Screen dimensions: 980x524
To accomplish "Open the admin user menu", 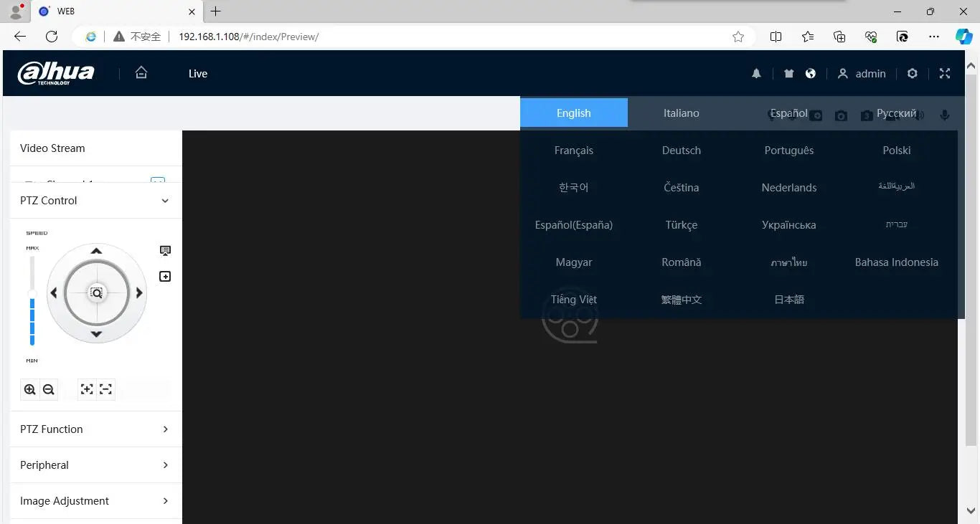I will click(862, 73).
